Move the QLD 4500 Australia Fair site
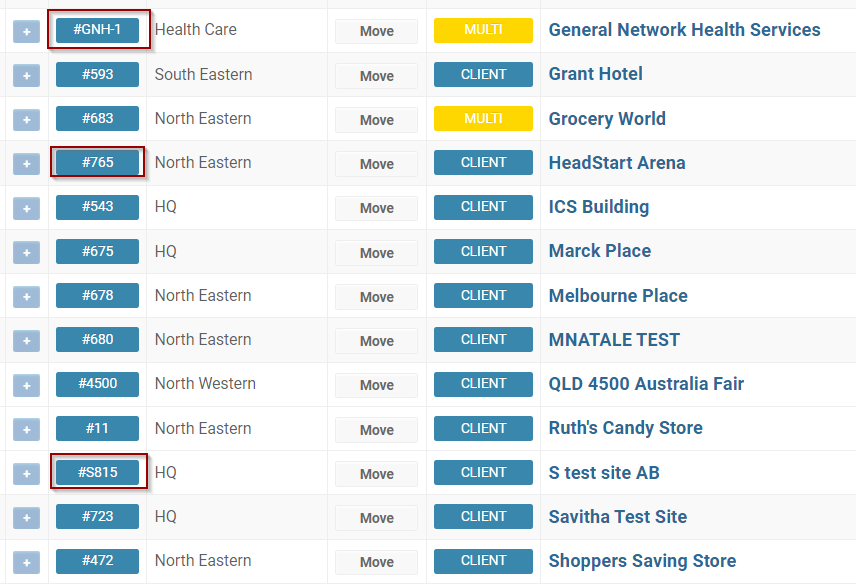This screenshot has height=584, width=856. [x=377, y=385]
